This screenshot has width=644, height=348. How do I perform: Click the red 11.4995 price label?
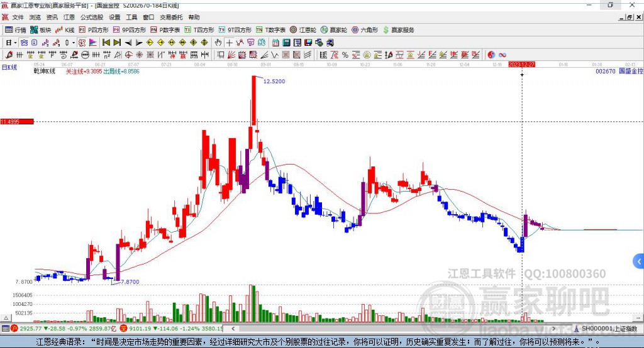coord(17,121)
